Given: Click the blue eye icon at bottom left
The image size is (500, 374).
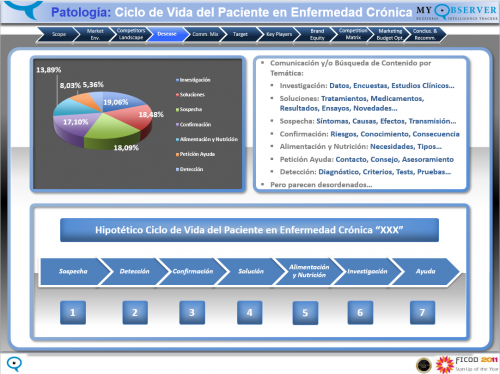Looking at the screenshot, I should (x=14, y=364).
